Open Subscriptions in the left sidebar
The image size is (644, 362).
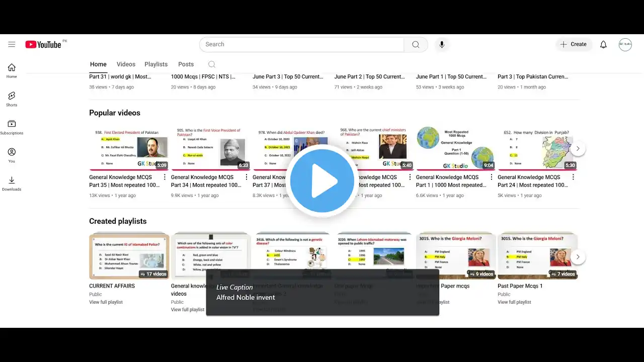(x=12, y=127)
